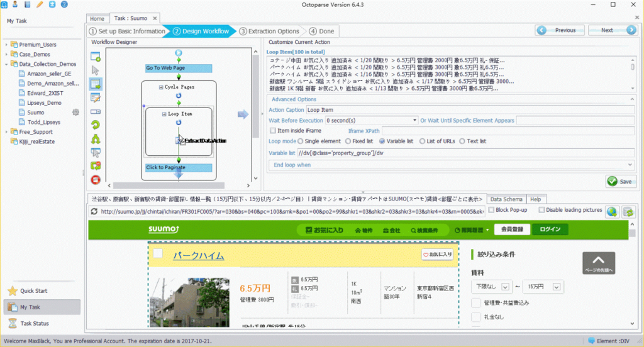
Task: Select the Open Web Page action icon
Action: coord(96,57)
